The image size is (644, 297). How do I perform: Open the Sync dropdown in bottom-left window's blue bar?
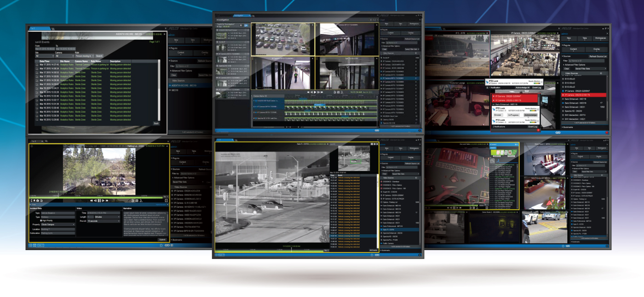point(40,246)
